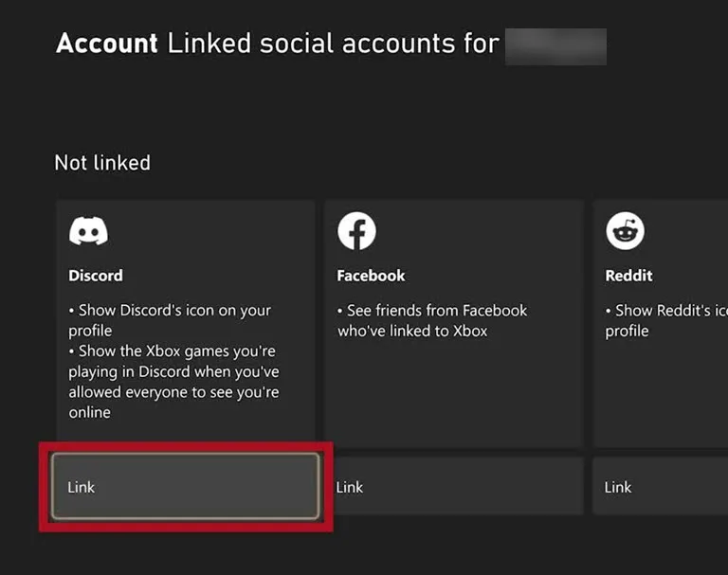This screenshot has height=575, width=728.
Task: Link the Discord account
Action: tap(185, 486)
